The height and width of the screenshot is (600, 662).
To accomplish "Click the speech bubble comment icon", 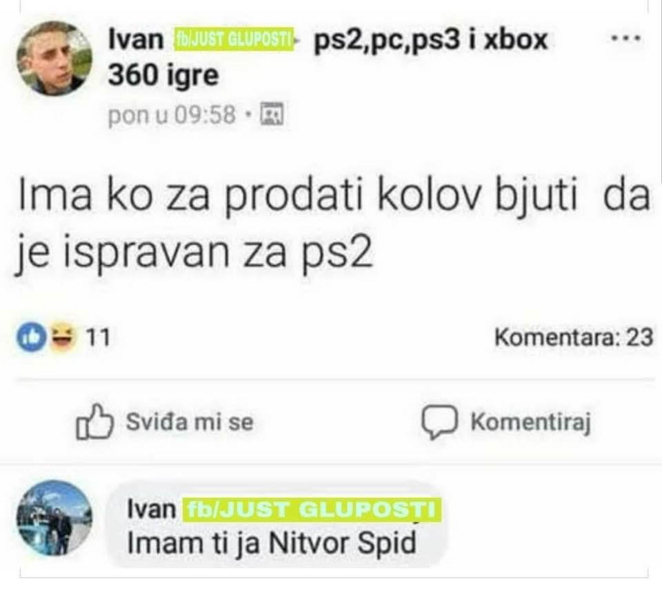I will (x=440, y=422).
